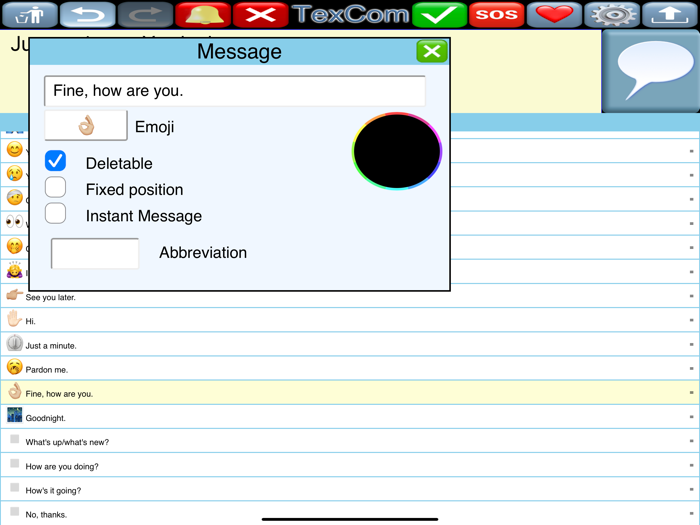Select the 'Just a minute.' phrase

tap(350, 344)
